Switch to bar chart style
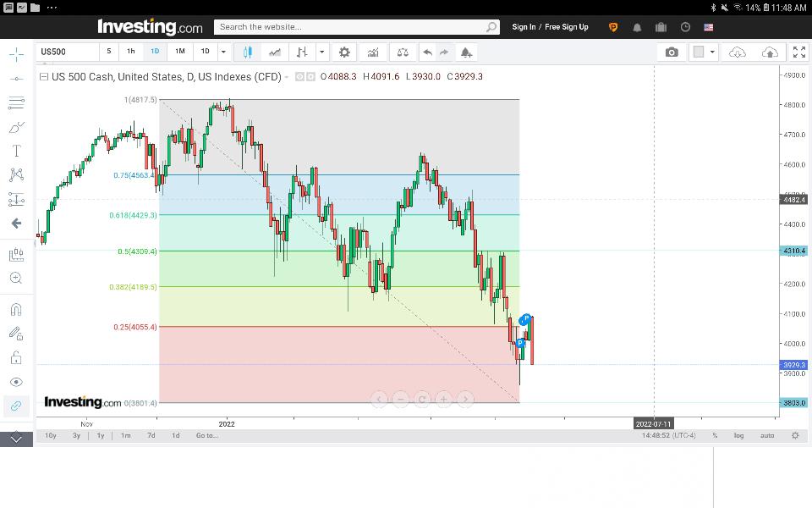Screen dimensions: 812x508 302,52
